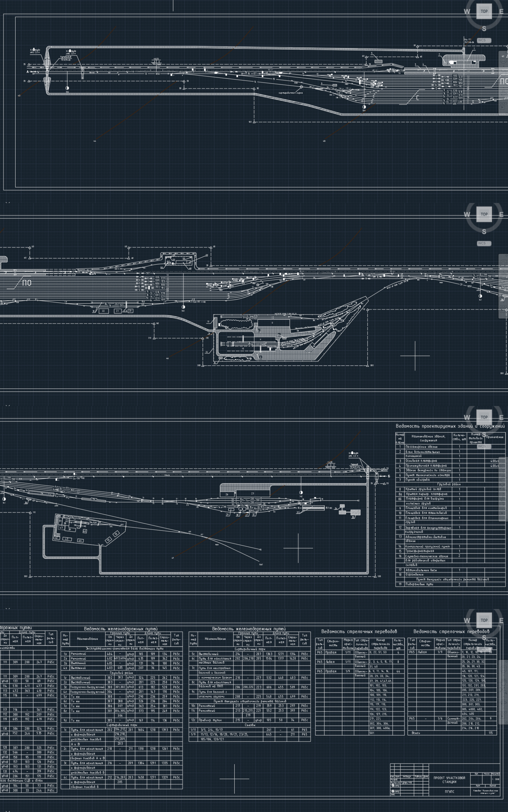
Task: Click the ViewCube TOP face overlapping the buildings table title
Action: [484, 417]
